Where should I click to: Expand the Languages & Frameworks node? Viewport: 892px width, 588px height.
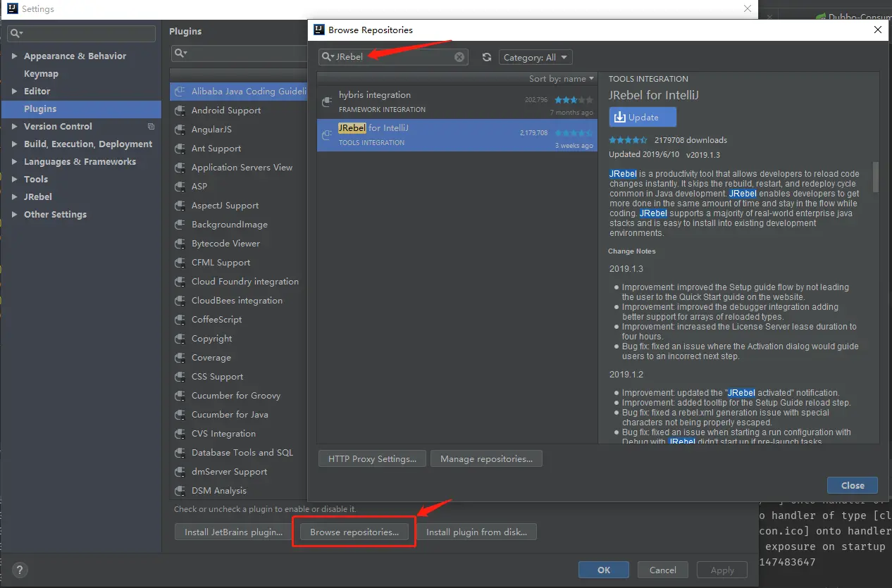point(15,162)
